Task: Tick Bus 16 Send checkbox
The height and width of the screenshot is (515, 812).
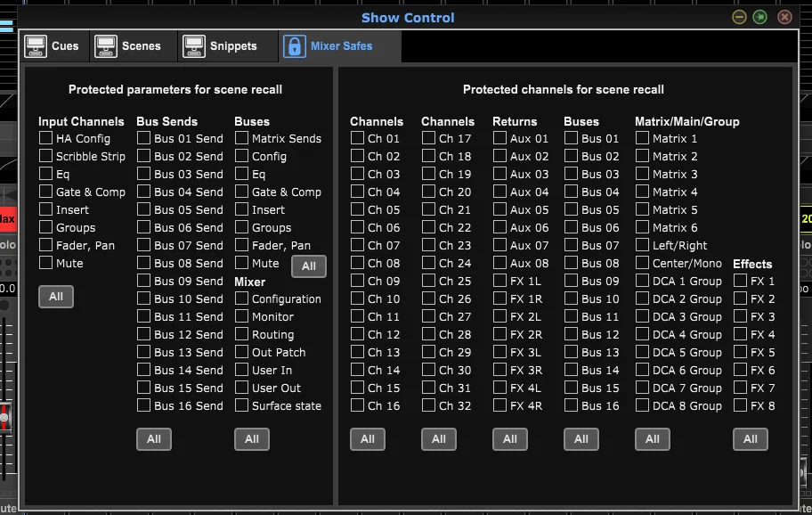Action: pyautogui.click(x=143, y=405)
